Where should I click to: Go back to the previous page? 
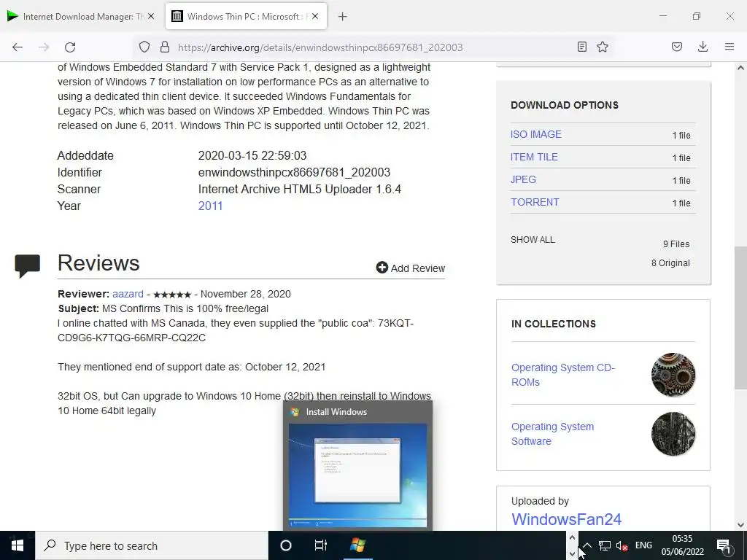tap(18, 47)
